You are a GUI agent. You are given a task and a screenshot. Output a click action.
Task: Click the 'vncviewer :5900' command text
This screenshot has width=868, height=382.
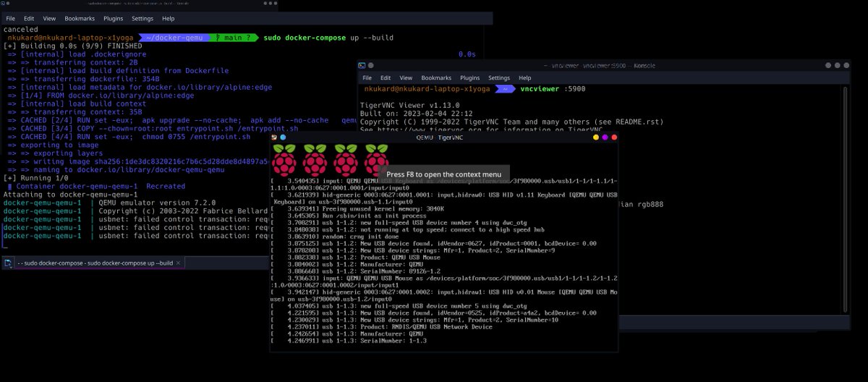tap(553, 89)
